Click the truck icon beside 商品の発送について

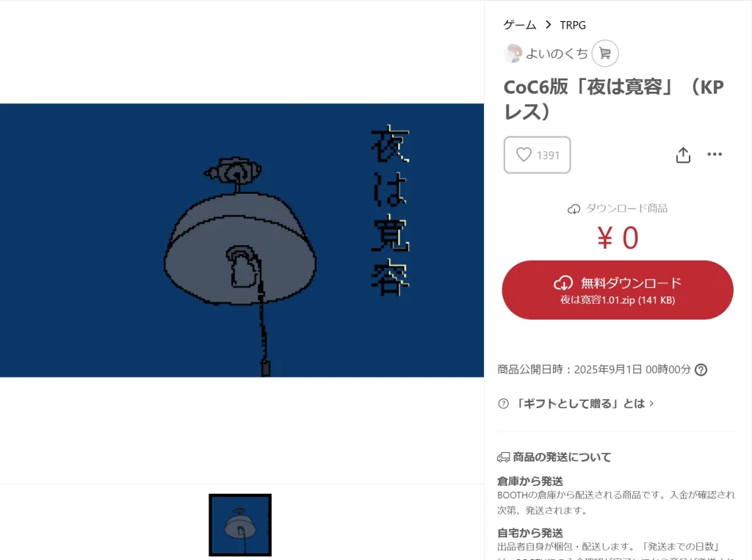504,457
